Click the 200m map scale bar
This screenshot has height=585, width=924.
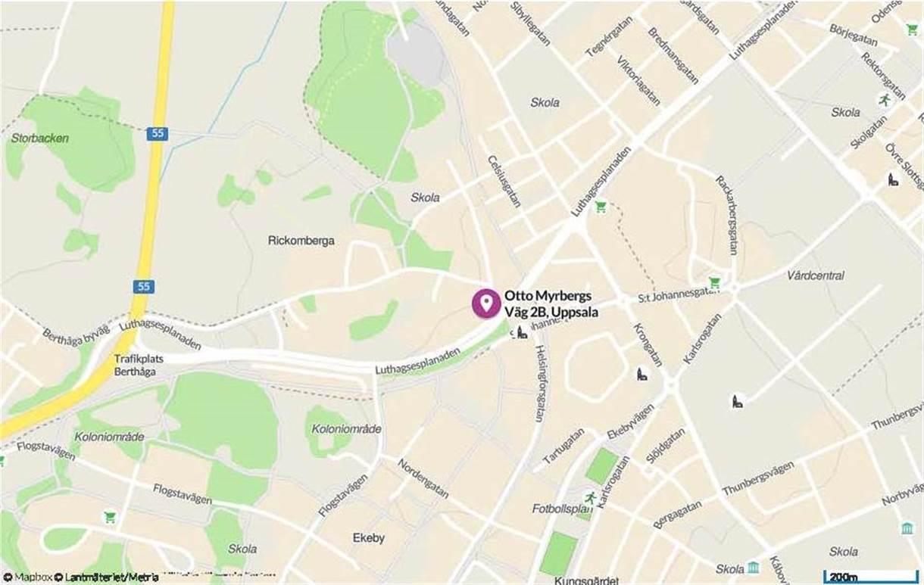point(869,577)
